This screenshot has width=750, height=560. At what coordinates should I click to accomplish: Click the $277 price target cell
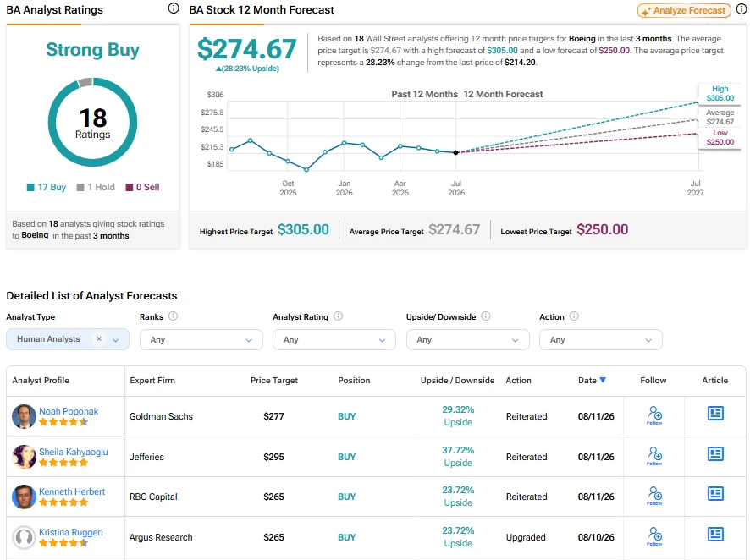click(x=273, y=416)
